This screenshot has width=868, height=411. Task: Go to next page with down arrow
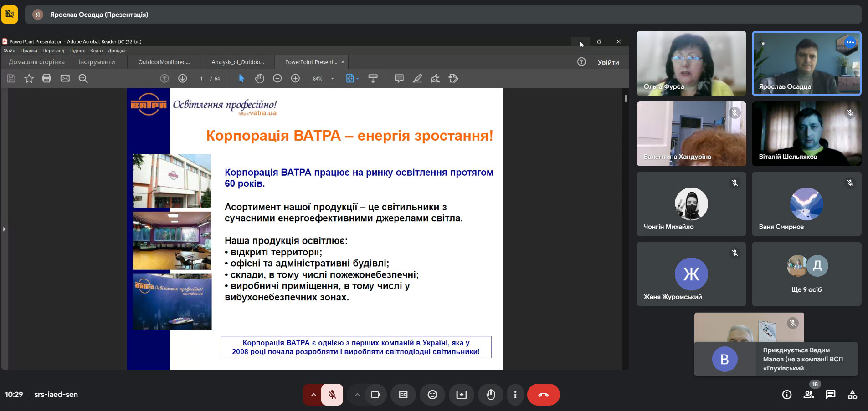click(182, 79)
